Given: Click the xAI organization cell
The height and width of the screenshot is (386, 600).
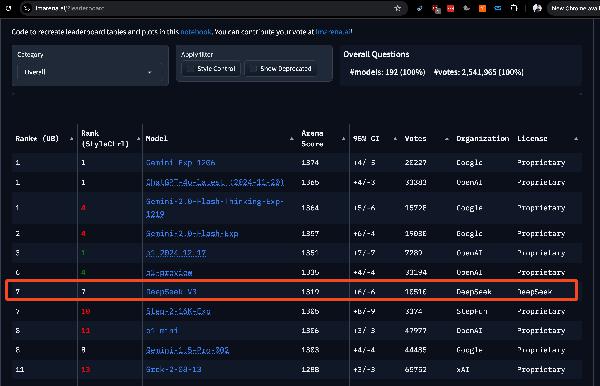Looking at the screenshot, I should click(463, 370).
